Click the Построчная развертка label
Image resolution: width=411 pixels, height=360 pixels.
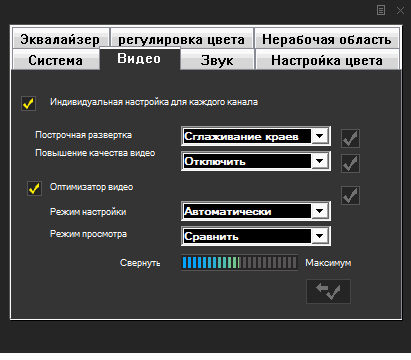(x=83, y=135)
